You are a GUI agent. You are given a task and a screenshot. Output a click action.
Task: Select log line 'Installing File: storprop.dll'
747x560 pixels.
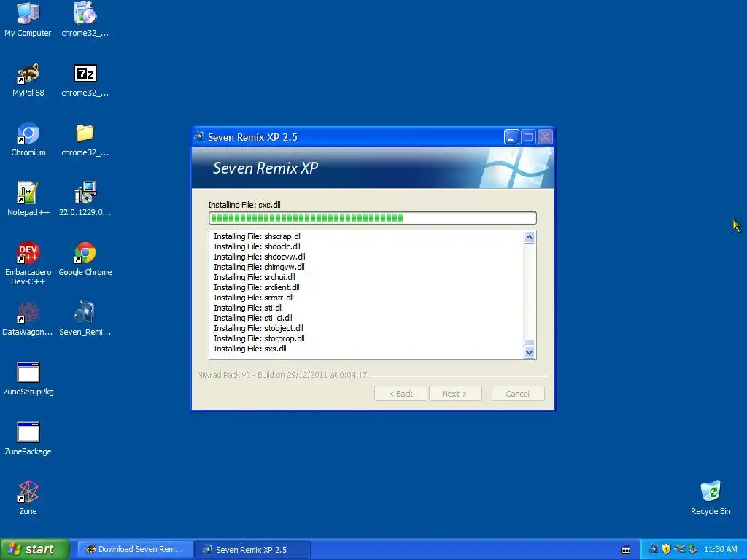259,338
